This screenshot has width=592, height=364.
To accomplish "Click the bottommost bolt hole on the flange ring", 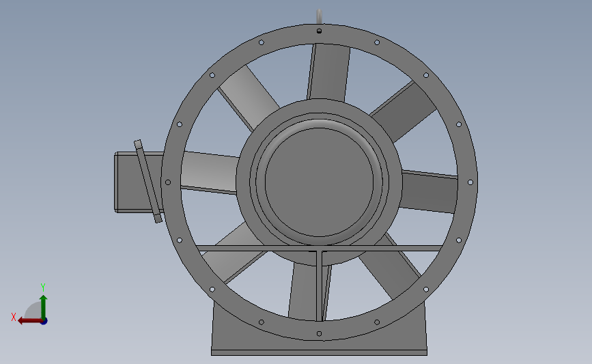I will [319, 334].
